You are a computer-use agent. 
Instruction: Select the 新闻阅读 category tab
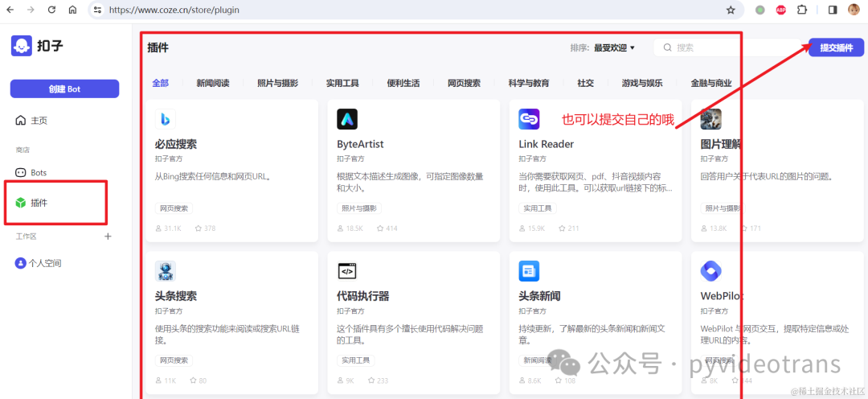tap(212, 83)
